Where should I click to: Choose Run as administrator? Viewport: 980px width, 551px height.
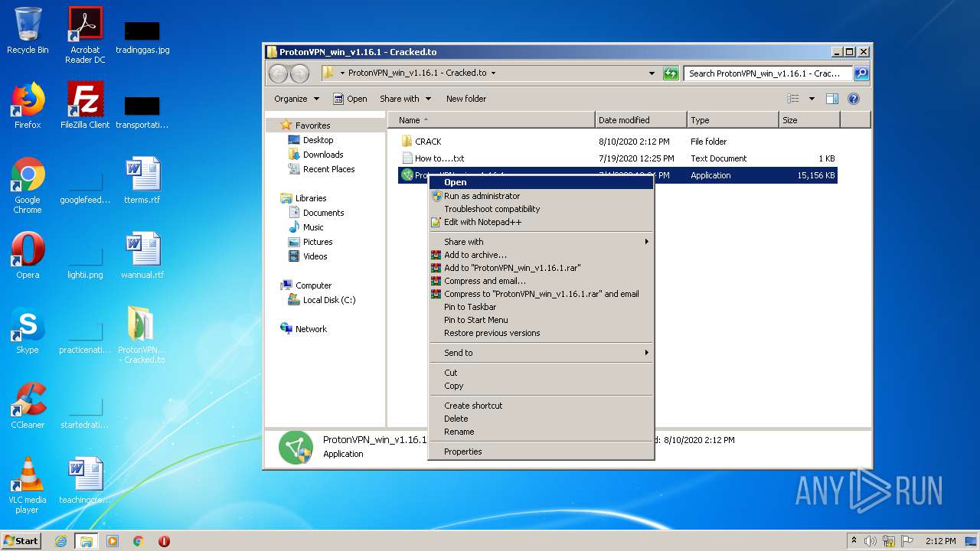point(541,196)
